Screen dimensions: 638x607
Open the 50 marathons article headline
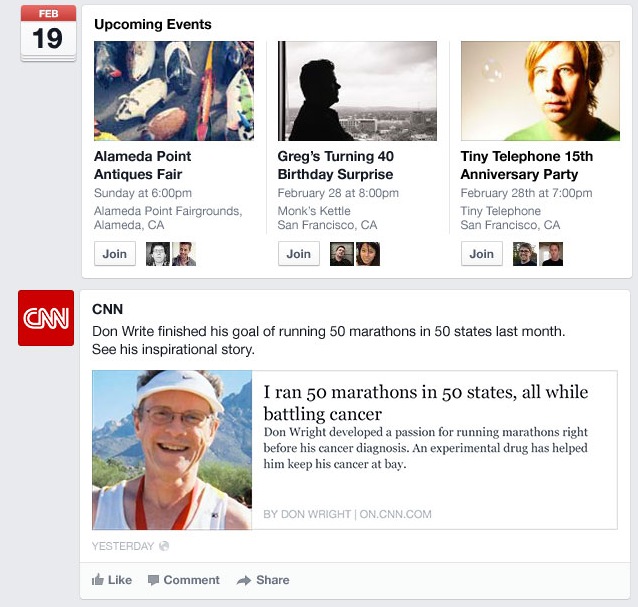(x=426, y=403)
